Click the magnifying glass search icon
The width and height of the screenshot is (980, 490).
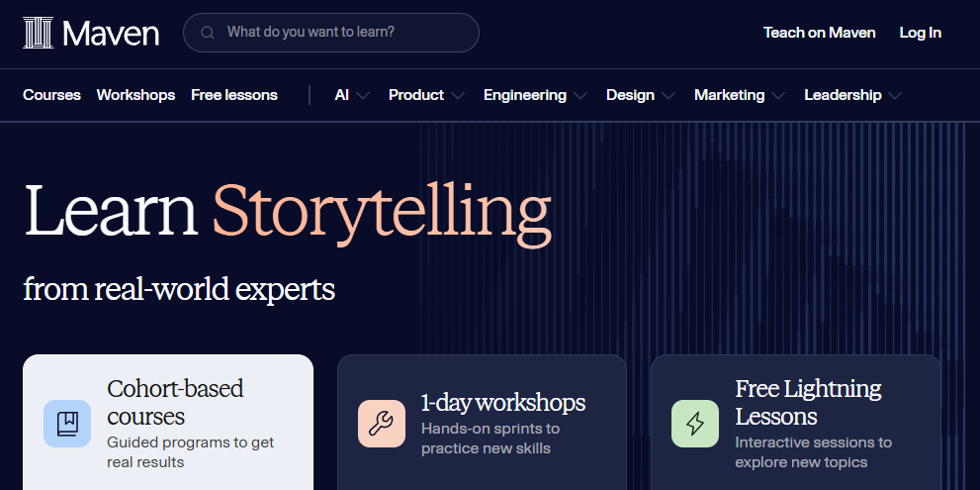pos(208,33)
